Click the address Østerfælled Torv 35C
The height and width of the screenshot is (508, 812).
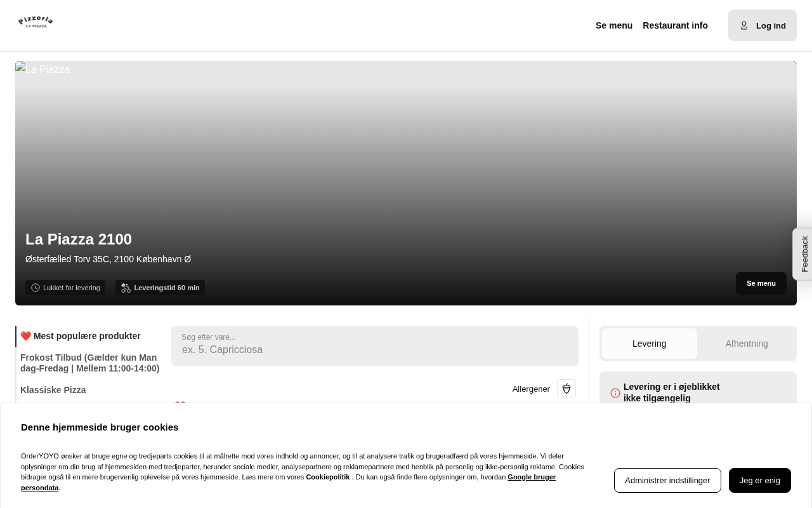pos(108,259)
